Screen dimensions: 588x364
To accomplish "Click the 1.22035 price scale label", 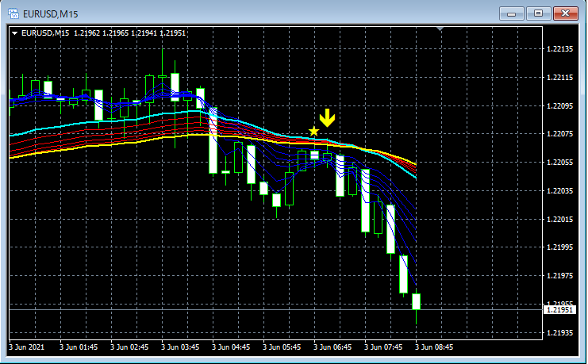I will (x=560, y=191).
